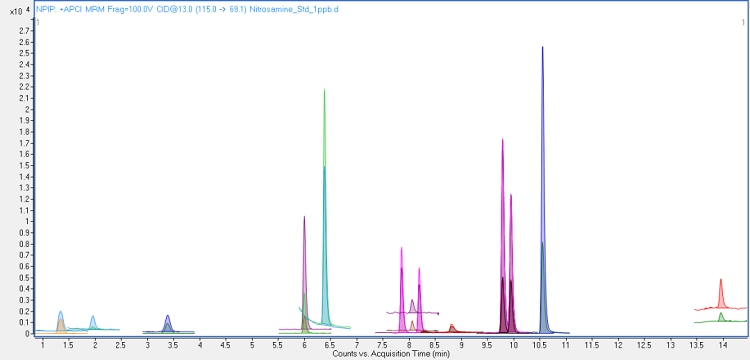Viewport: 750px width, 360px height.
Task: Click the light blue peak near 2 min
Action: coord(93,322)
